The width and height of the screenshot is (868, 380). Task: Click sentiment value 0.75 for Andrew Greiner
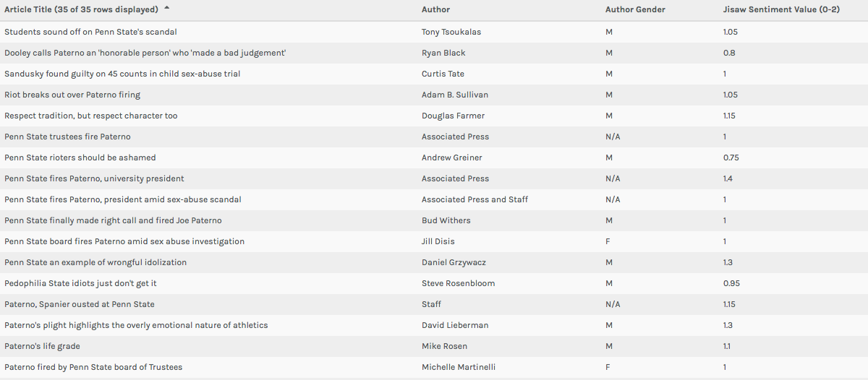[731, 157]
